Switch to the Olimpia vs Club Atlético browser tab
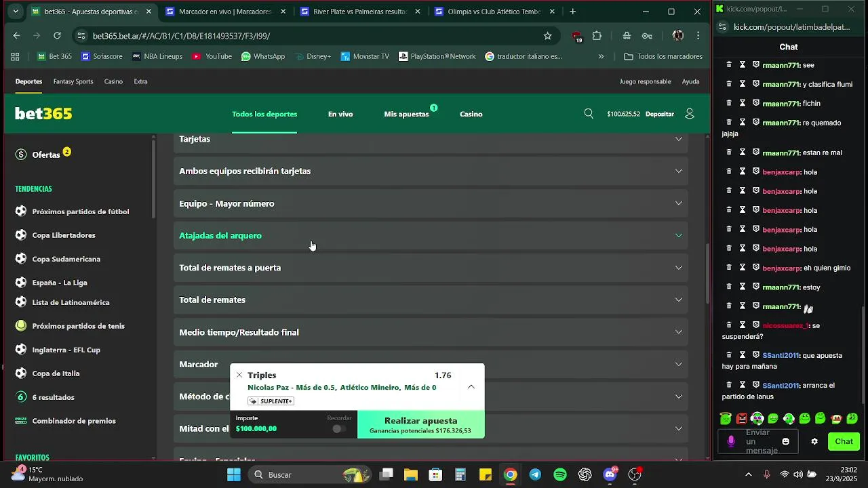868x488 pixels. 494,12
